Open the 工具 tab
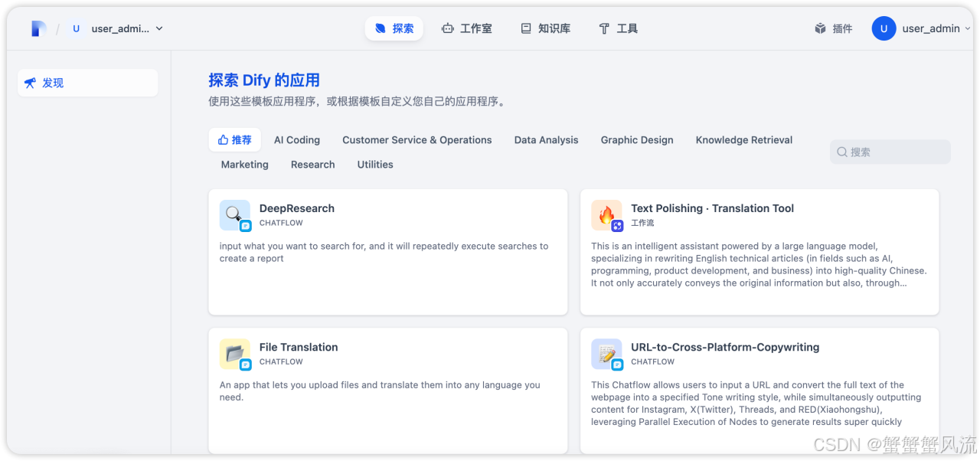Image resolution: width=980 pixels, height=461 pixels. point(618,28)
